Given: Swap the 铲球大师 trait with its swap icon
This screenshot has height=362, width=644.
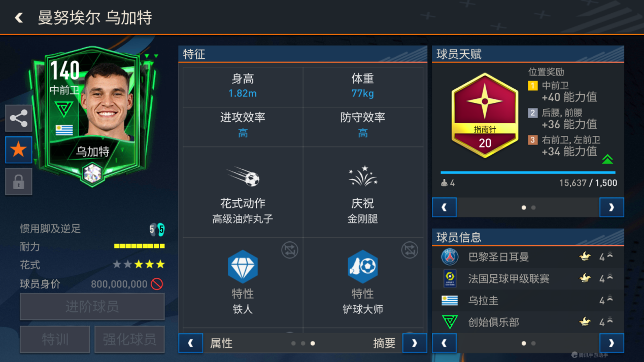Looking at the screenshot, I should click(410, 250).
